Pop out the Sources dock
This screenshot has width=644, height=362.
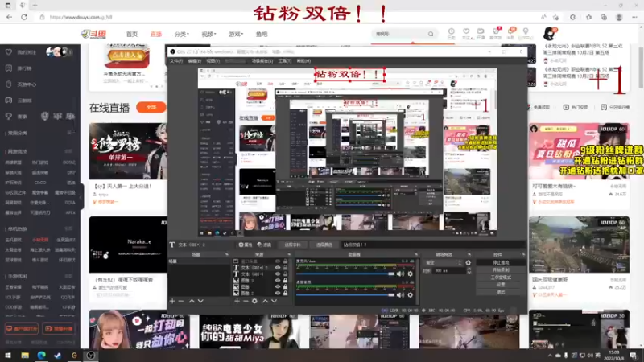[289, 254]
